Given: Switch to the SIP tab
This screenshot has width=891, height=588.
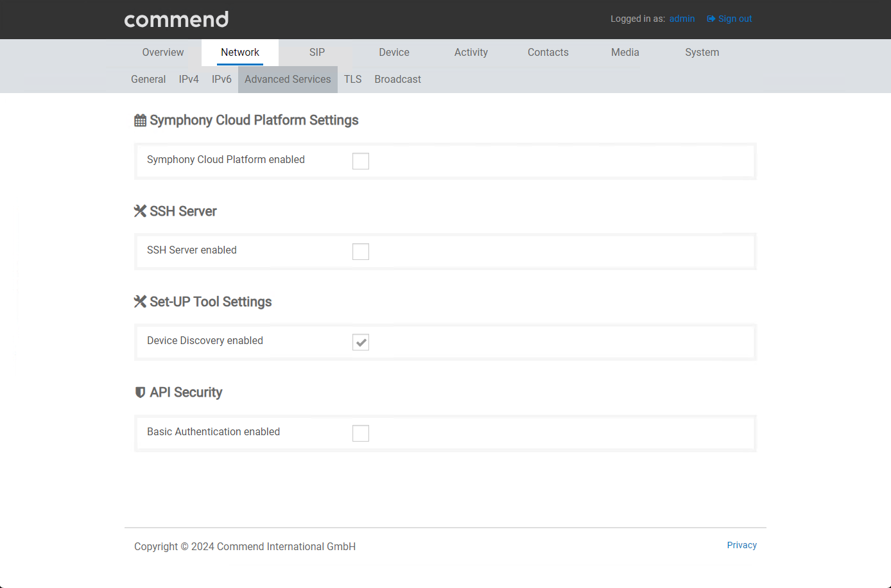Looking at the screenshot, I should [317, 53].
